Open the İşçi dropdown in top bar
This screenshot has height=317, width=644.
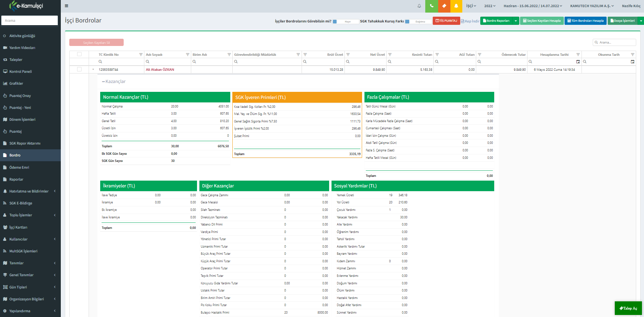coord(471,6)
